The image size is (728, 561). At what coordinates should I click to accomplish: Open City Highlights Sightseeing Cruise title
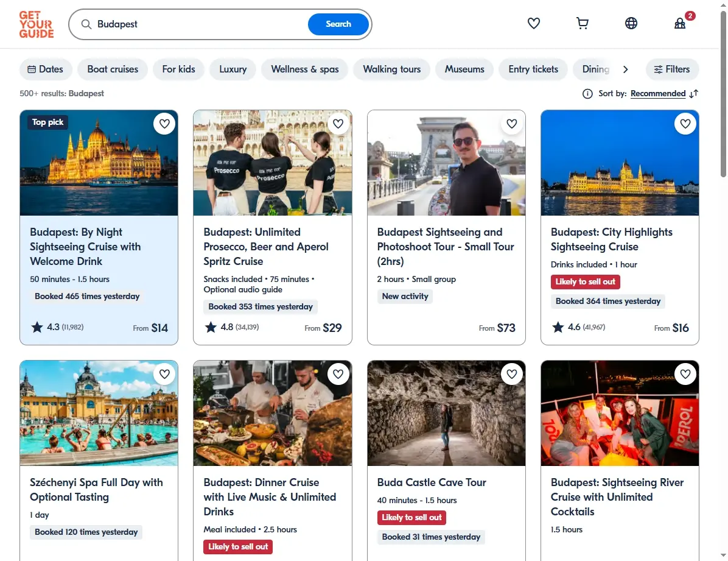pos(612,239)
